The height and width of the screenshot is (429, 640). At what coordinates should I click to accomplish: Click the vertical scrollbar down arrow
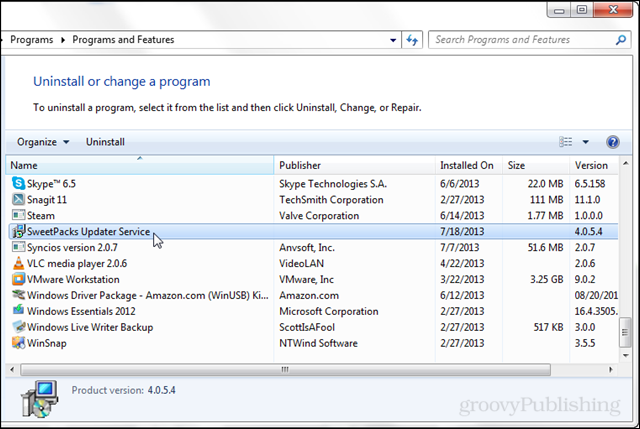[x=625, y=356]
